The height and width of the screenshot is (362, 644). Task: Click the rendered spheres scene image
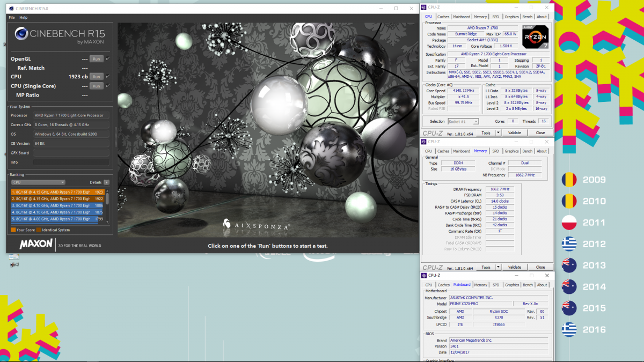coord(268,130)
